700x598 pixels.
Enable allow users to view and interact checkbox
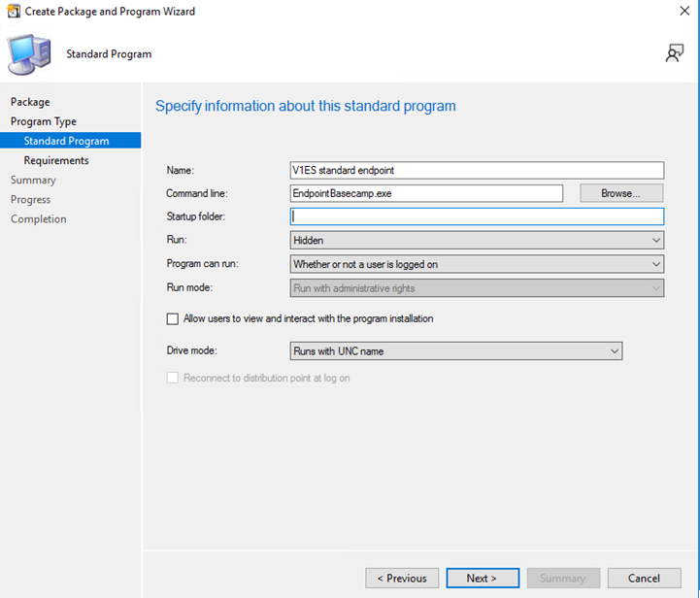coord(173,318)
